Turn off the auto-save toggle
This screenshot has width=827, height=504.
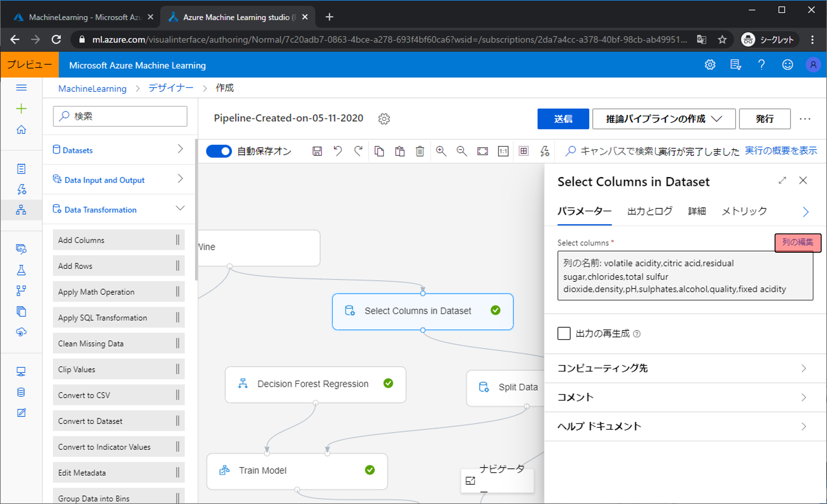point(219,151)
